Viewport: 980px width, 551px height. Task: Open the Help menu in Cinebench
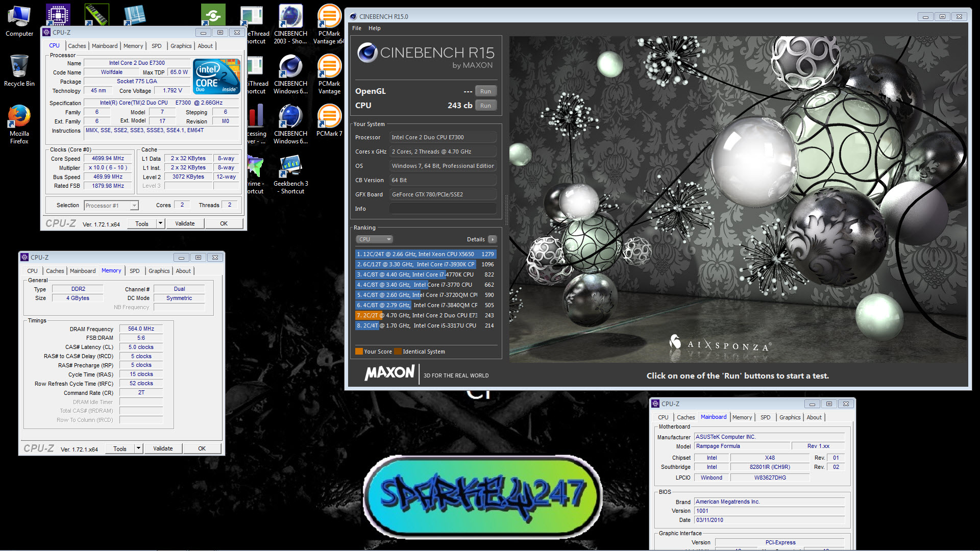click(375, 28)
